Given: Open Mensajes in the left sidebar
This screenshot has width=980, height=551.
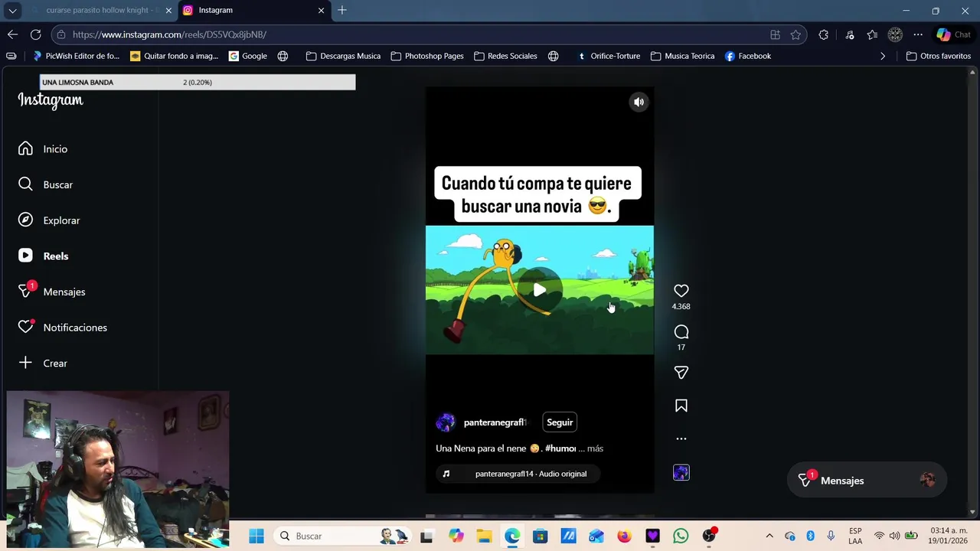Looking at the screenshot, I should click(64, 292).
